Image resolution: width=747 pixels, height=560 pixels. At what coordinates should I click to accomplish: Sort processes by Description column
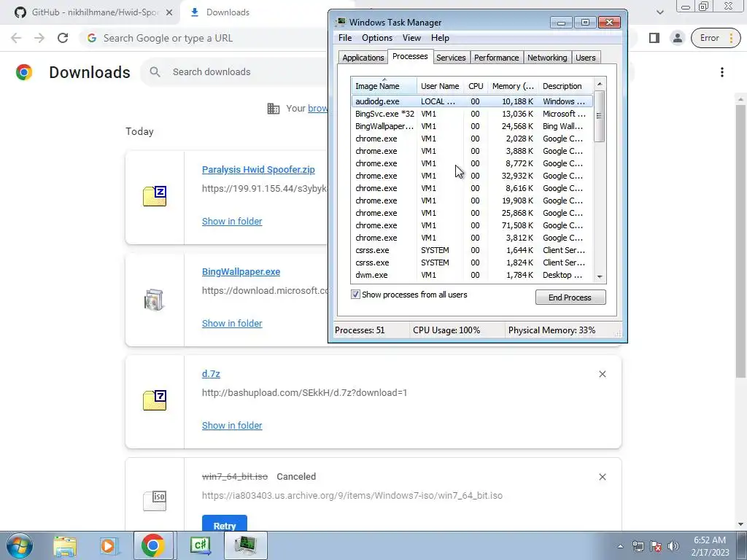(566, 86)
